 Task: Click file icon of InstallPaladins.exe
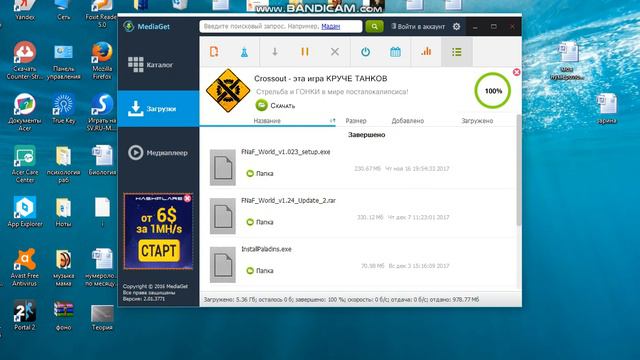(222, 264)
